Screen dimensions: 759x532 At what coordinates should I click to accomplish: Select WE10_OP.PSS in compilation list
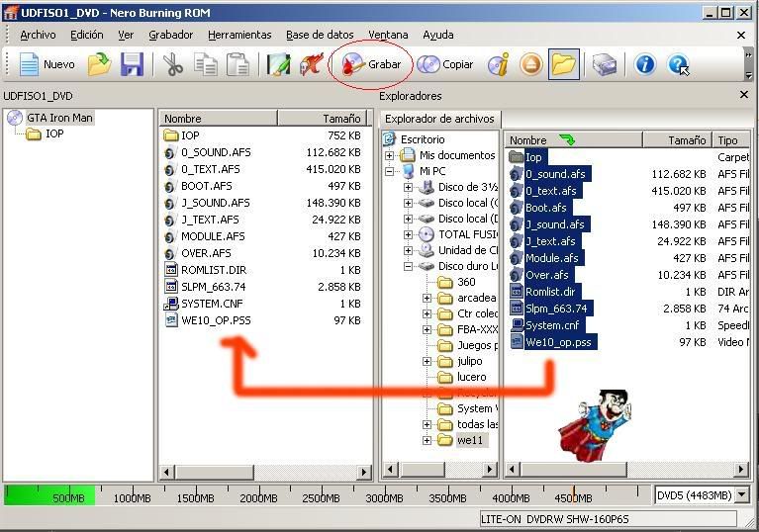(x=216, y=320)
